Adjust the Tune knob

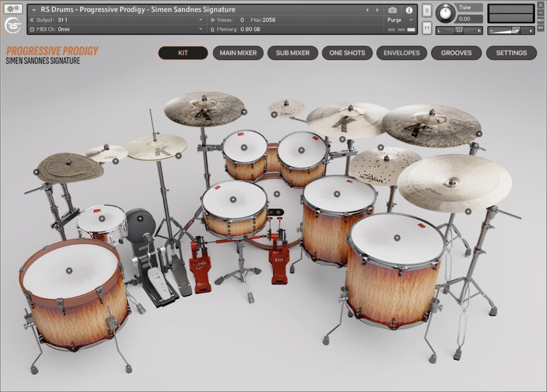[446, 13]
